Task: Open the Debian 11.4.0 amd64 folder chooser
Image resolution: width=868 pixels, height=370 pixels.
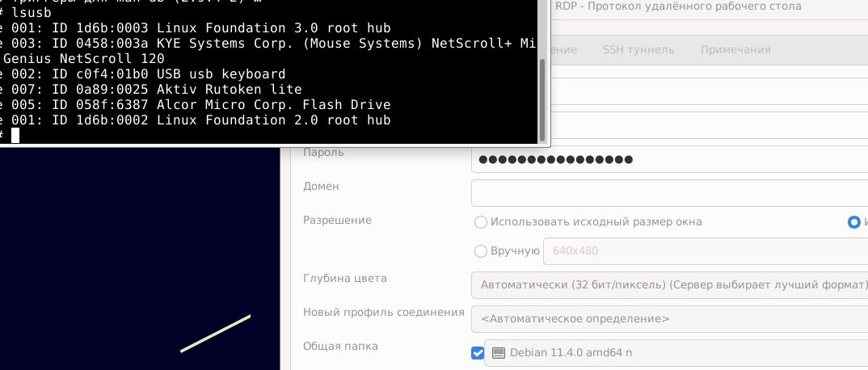Action: coord(676,353)
